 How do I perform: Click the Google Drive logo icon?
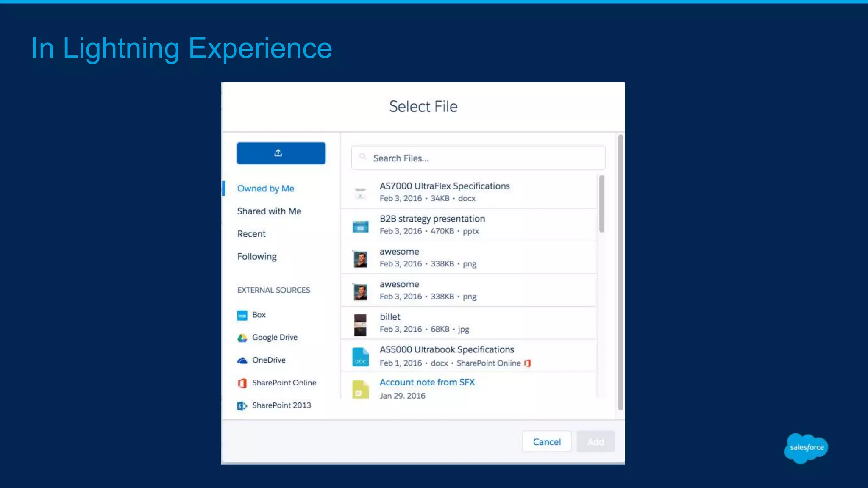point(242,338)
